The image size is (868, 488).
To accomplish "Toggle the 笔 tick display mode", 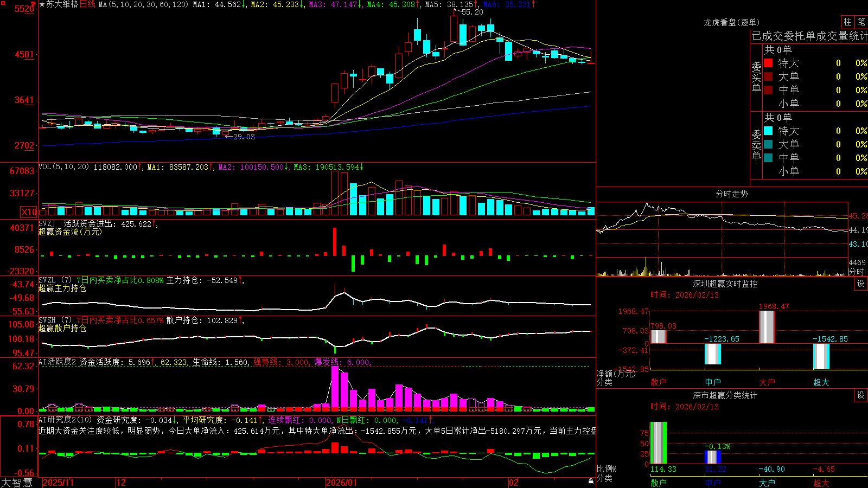I will (861, 22).
